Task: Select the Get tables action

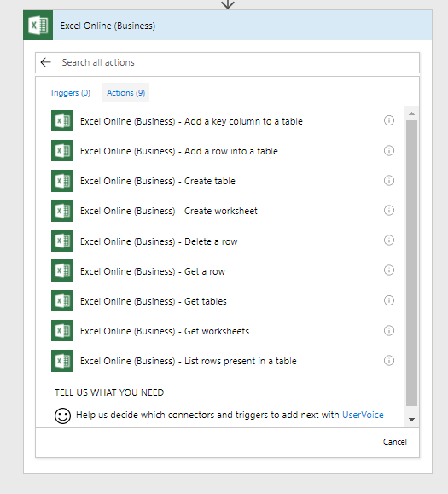Action: point(153,301)
